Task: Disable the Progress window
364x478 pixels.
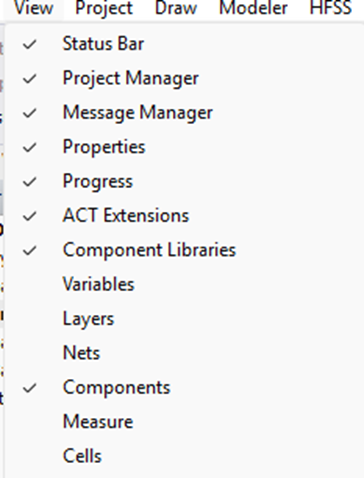Action: [184, 181]
